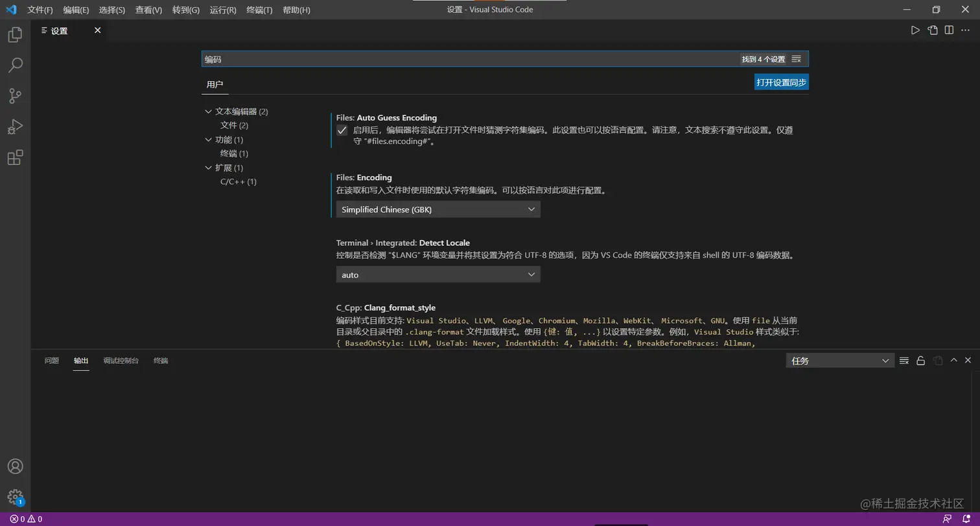The height and width of the screenshot is (526, 980).
Task: Split the editor using the split icon
Action: click(950, 30)
